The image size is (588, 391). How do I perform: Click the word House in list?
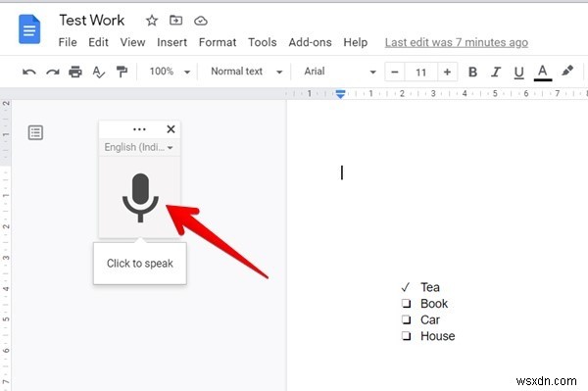coord(438,336)
